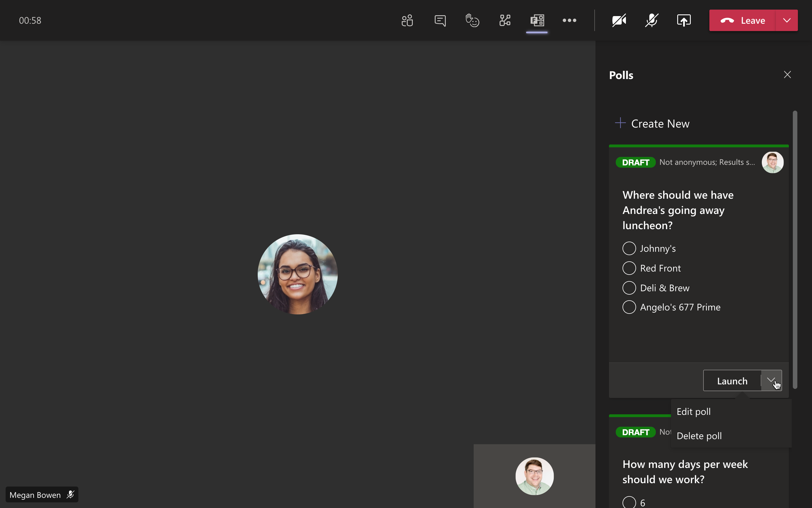
Task: Open the share content tray
Action: [x=683, y=21]
